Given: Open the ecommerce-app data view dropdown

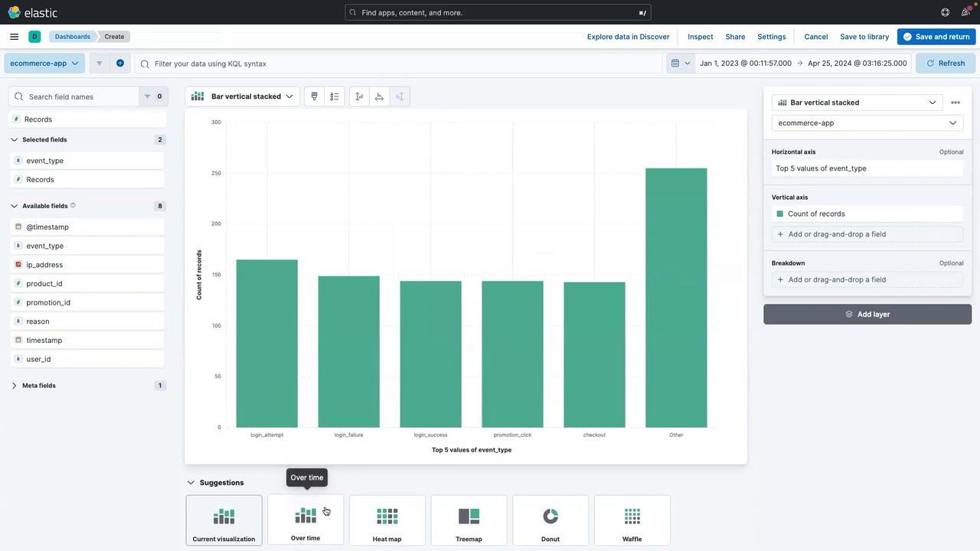Looking at the screenshot, I should (x=44, y=64).
